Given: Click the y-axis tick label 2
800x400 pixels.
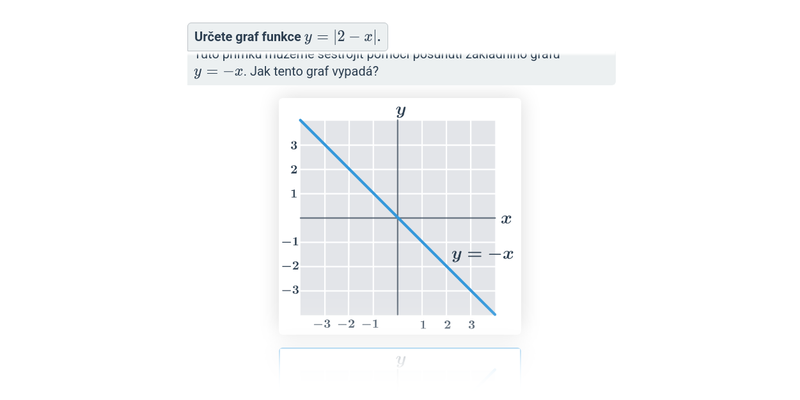Looking at the screenshot, I should coord(294,169).
